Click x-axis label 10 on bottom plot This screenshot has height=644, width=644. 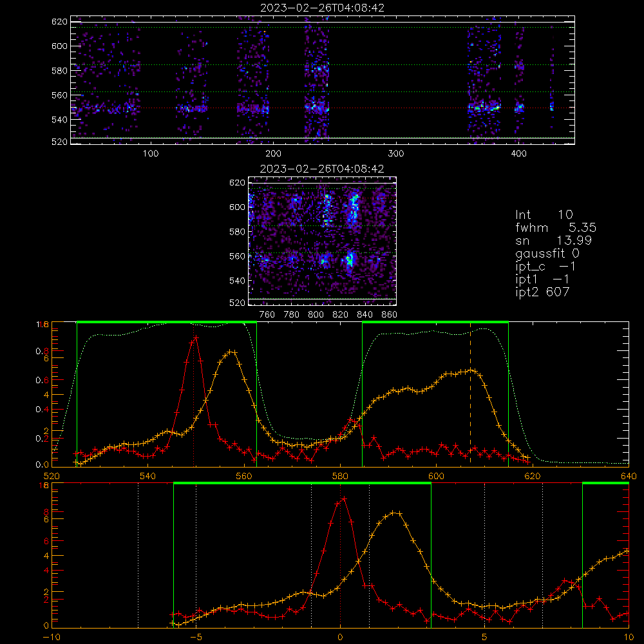click(629, 638)
